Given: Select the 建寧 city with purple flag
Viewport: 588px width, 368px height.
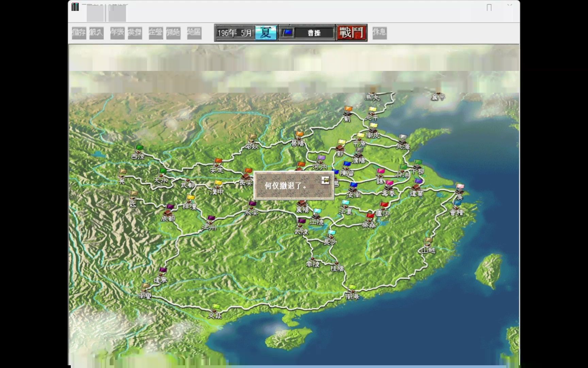Looking at the screenshot, I should point(160,276).
